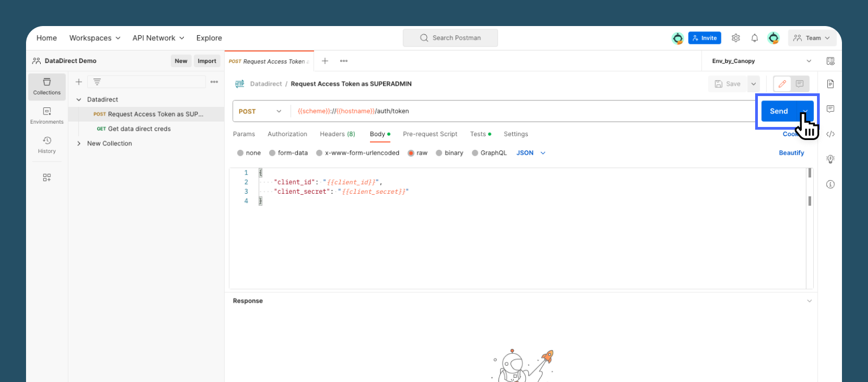Viewport: 868px width, 382px height.
Task: Click the Import button
Action: coord(207,61)
